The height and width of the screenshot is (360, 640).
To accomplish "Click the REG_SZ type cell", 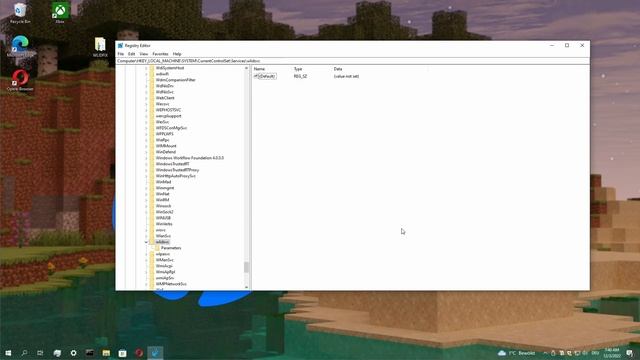I will (x=300, y=76).
